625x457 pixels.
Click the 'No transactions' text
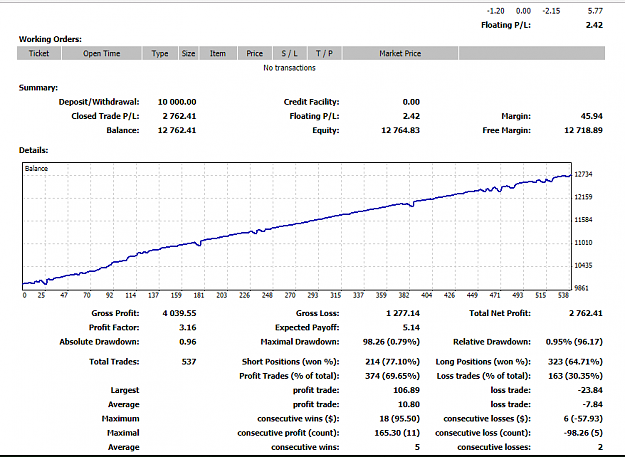pos(289,68)
